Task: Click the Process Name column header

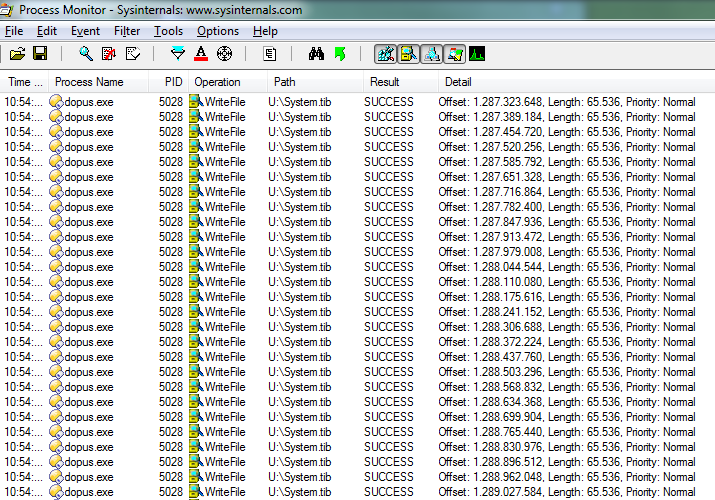Action: pos(98,82)
